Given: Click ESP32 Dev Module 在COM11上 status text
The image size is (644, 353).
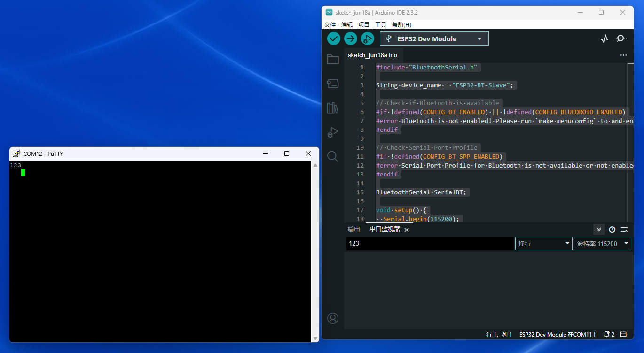Looking at the screenshot, I should (x=558, y=335).
